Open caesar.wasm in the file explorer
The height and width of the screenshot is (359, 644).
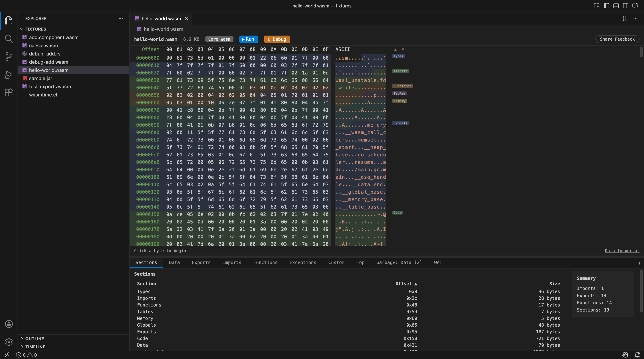pos(74,45)
